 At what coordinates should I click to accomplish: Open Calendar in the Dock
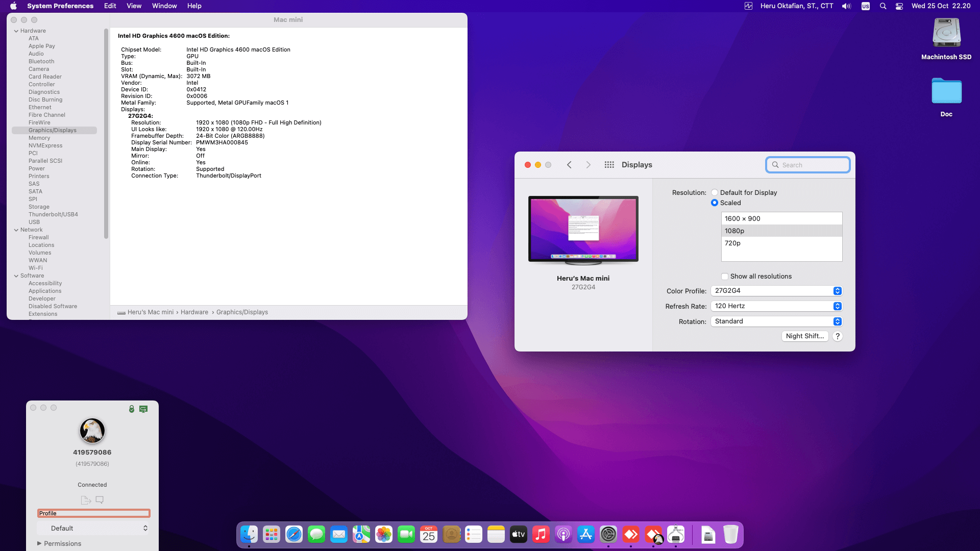(x=429, y=534)
